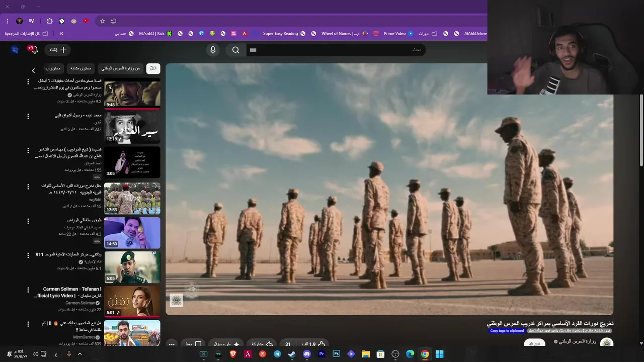Click the red YouTube extension icon in toolbar
Viewport: 644px width, 362px height.
coord(86,21)
